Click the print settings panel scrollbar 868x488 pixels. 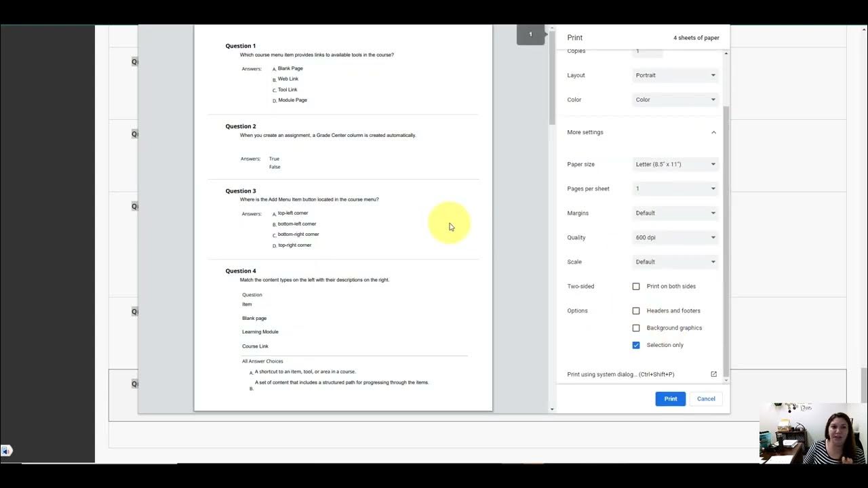click(726, 241)
